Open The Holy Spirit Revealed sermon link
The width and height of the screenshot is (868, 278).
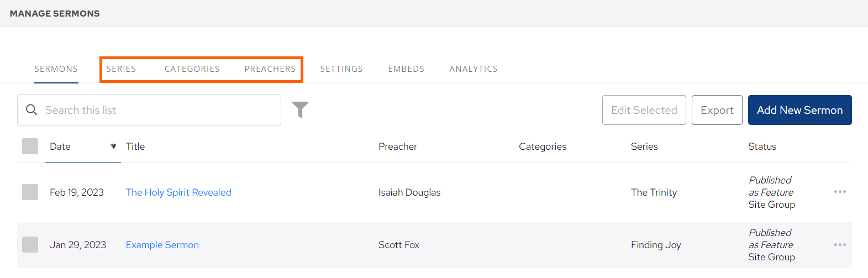point(178,192)
